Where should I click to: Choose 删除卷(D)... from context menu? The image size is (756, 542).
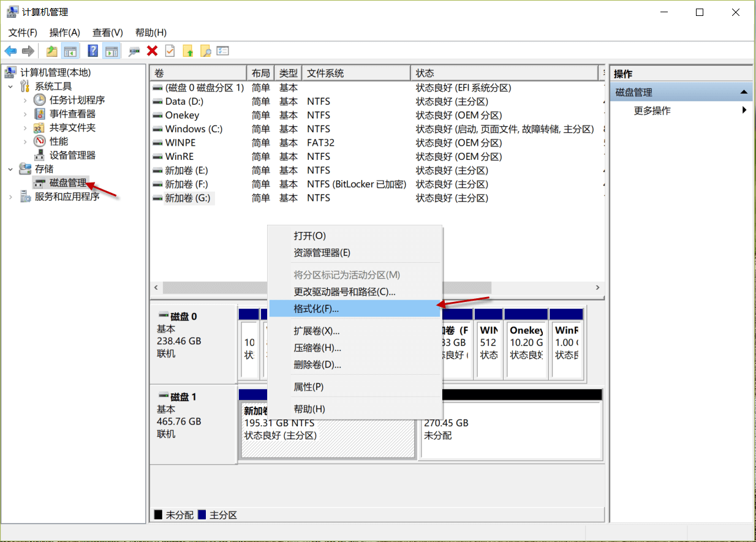click(355, 364)
